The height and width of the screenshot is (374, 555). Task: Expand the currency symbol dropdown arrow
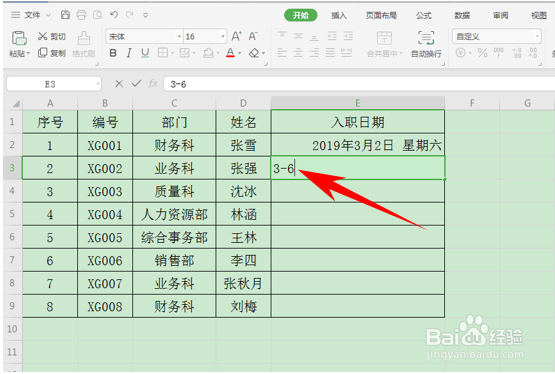coord(470,53)
